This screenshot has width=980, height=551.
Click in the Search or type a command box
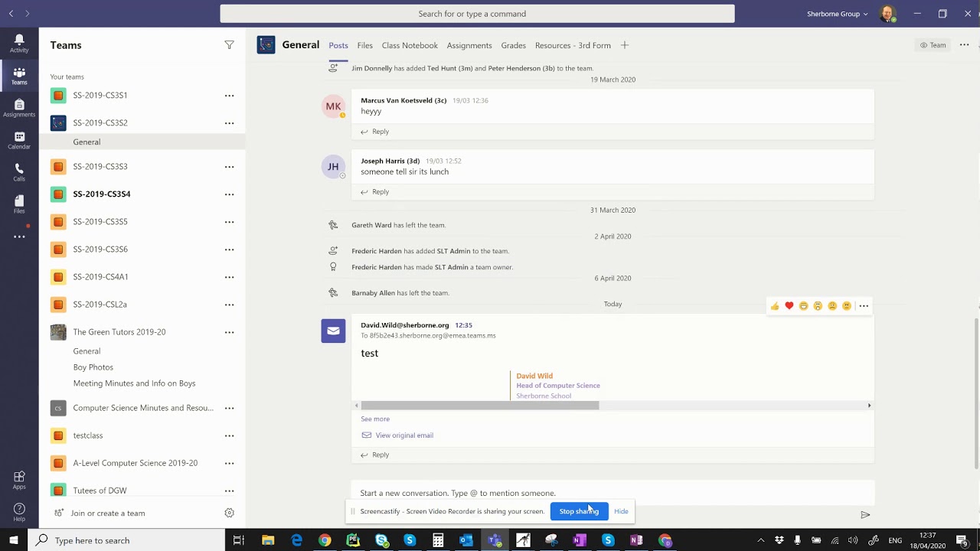tap(477, 14)
